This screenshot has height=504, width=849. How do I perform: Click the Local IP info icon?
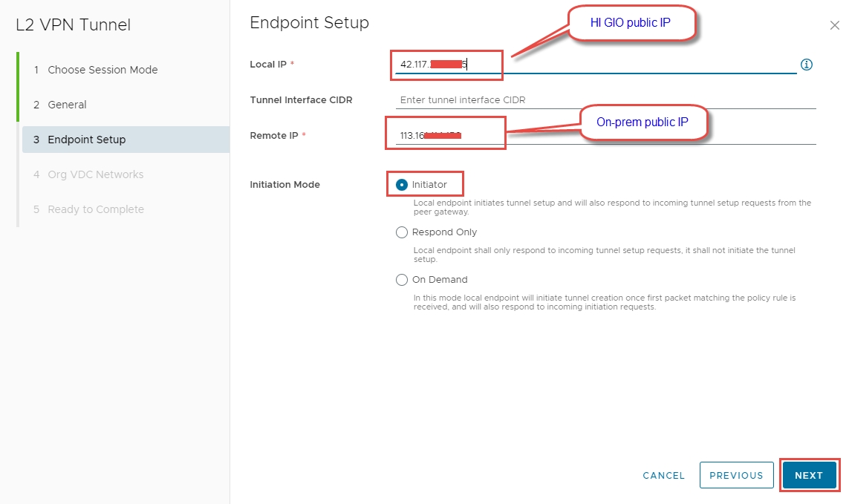coord(807,65)
